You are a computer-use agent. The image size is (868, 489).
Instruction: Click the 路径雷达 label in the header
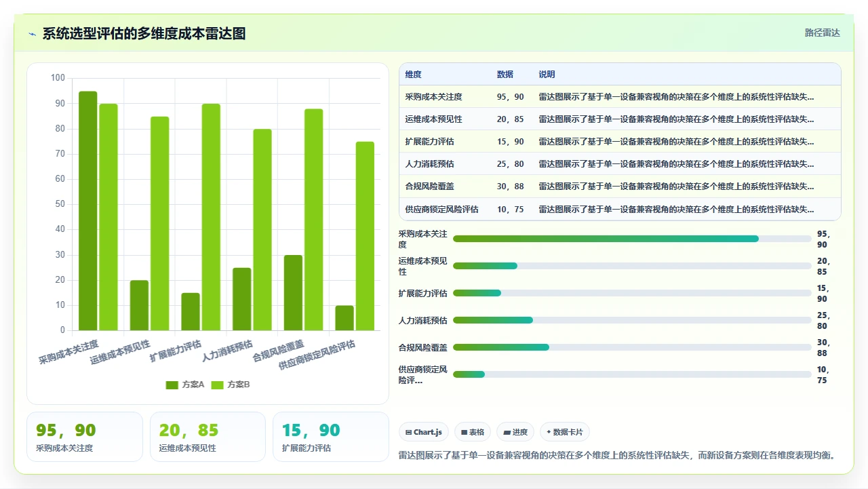coord(823,33)
